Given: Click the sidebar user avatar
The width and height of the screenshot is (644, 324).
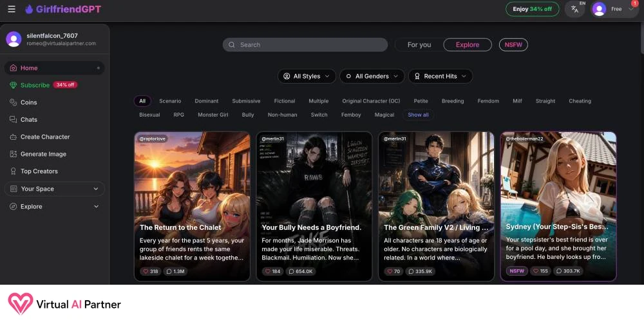Looking at the screenshot, I should [14, 39].
